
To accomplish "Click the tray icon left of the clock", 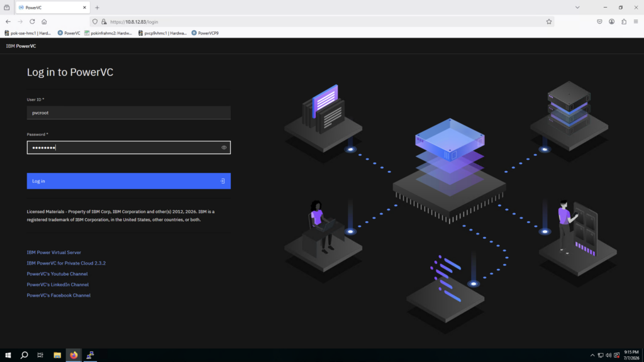I will point(616,356).
